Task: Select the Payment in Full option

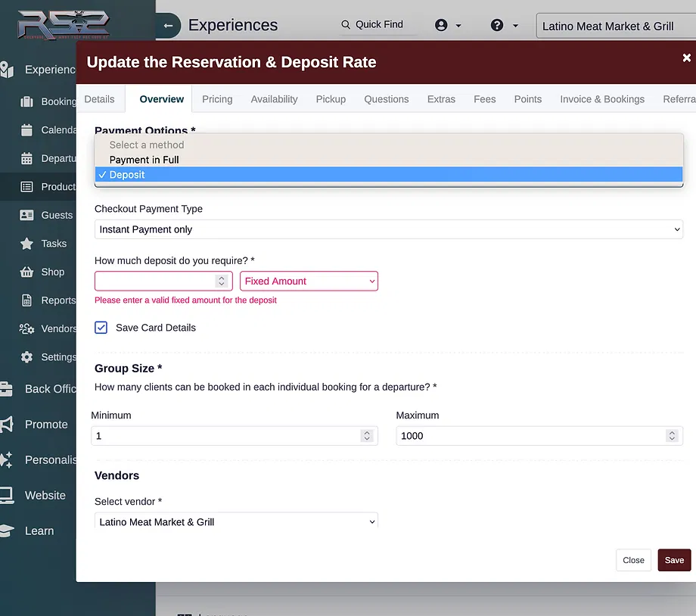Action: [144, 160]
